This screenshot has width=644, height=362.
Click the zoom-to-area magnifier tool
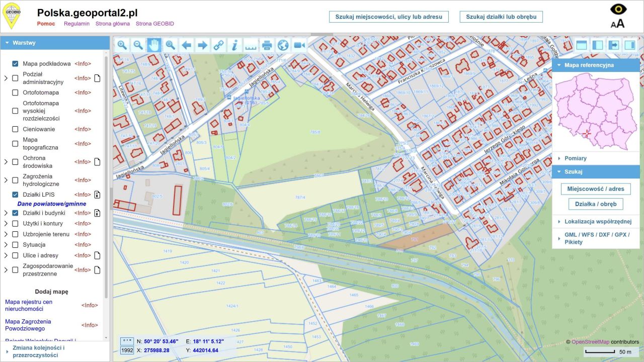(170, 45)
